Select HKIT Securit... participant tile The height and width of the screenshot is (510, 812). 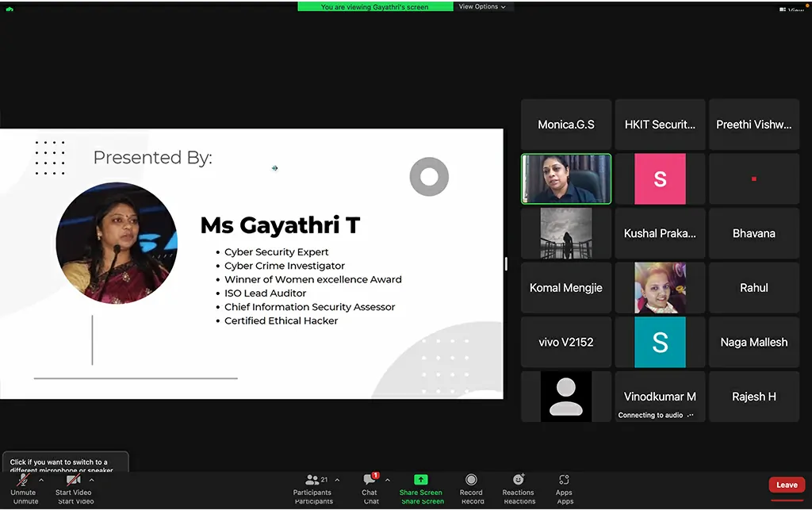(660, 125)
